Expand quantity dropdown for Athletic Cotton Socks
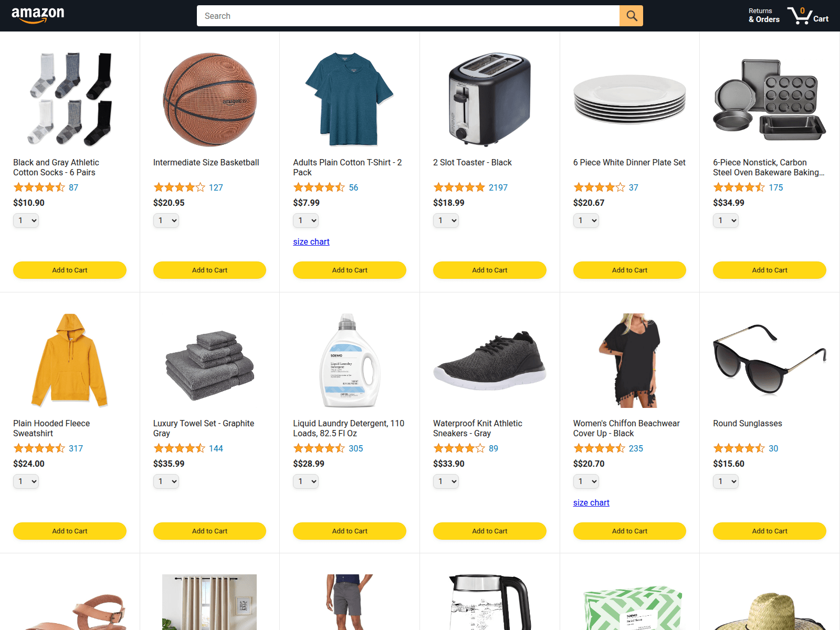This screenshot has width=840, height=630. tap(26, 220)
